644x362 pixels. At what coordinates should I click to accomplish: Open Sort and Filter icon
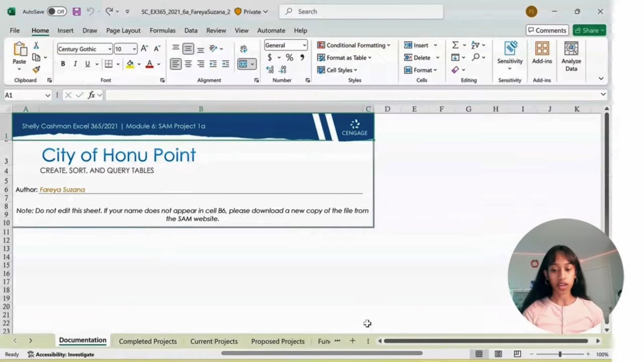tap(475, 45)
